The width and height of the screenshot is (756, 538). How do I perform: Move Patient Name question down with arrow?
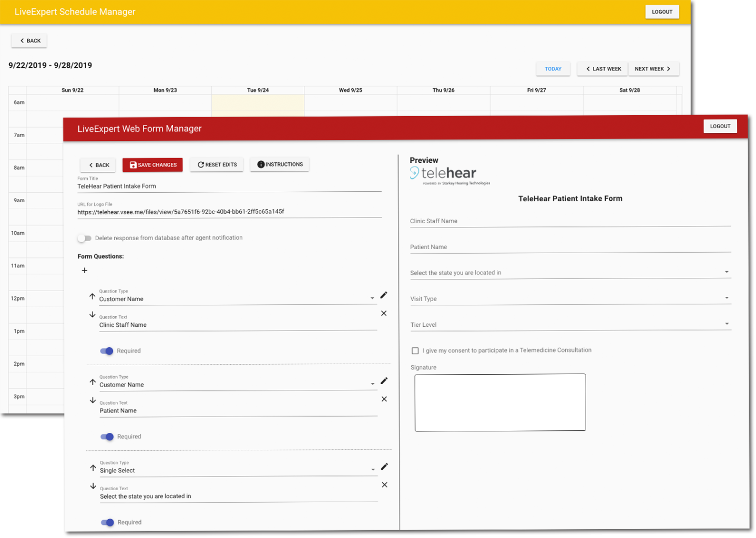pos(93,400)
